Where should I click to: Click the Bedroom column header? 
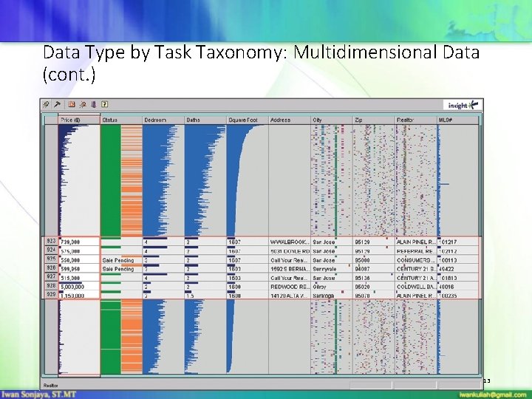pos(163,120)
